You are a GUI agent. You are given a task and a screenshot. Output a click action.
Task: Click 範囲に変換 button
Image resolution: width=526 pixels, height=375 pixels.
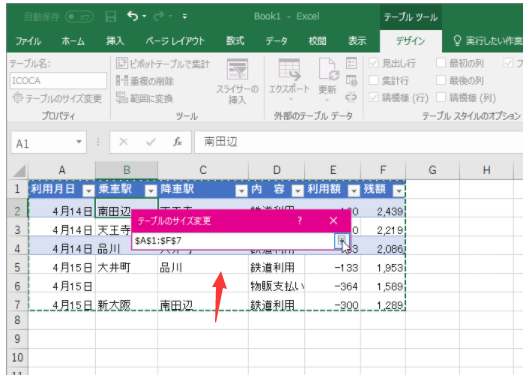coord(144,99)
